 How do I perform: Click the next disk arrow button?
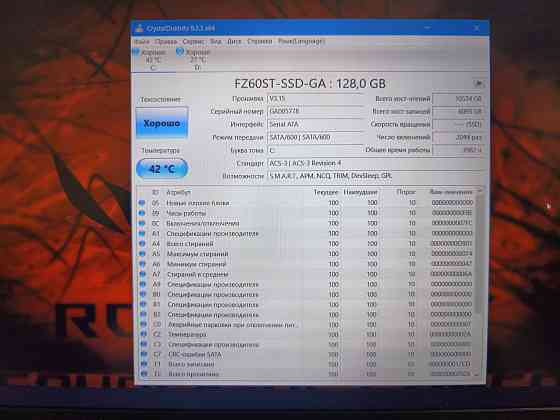pyautogui.click(x=478, y=84)
